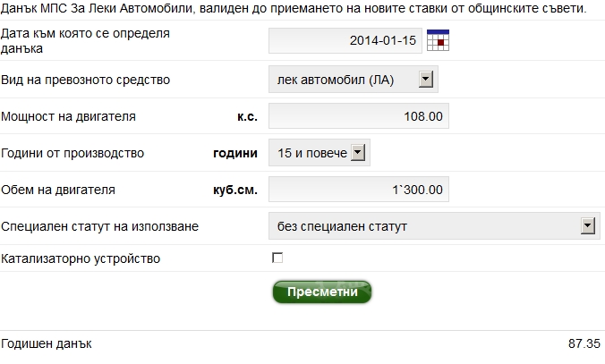This screenshot has width=605, height=364.
Task: Select the calculated tax value 87.35
Action: tap(584, 343)
